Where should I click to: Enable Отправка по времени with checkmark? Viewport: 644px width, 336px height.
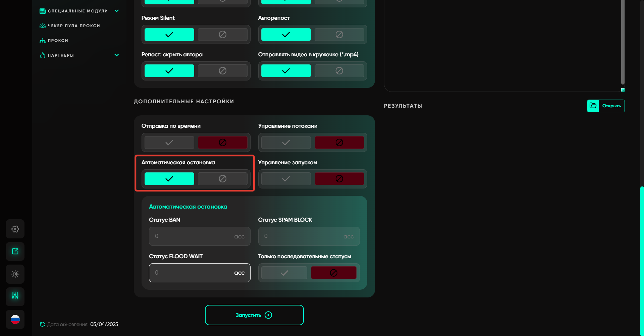169,143
